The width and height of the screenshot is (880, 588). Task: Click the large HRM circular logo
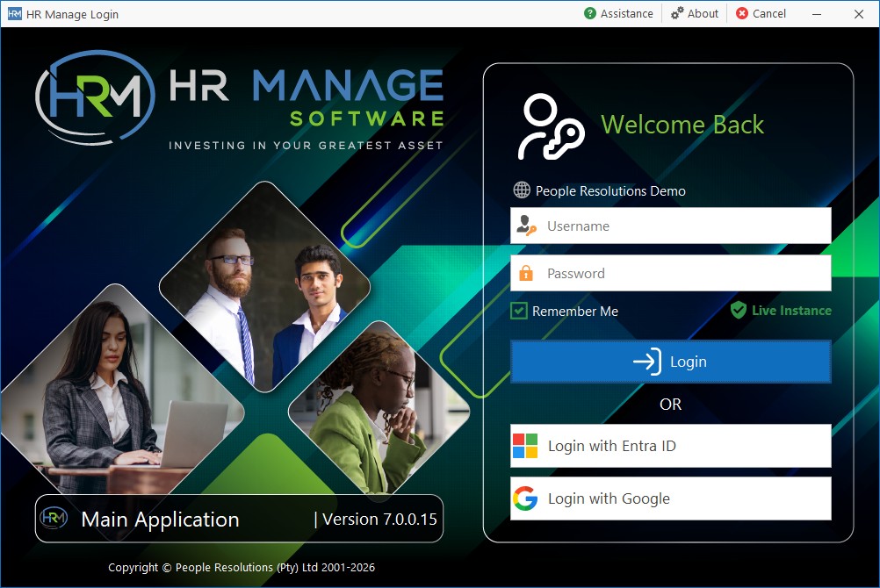(x=95, y=97)
